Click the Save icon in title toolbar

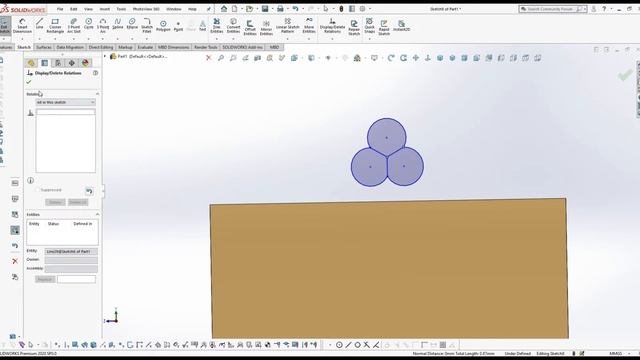[265, 9]
